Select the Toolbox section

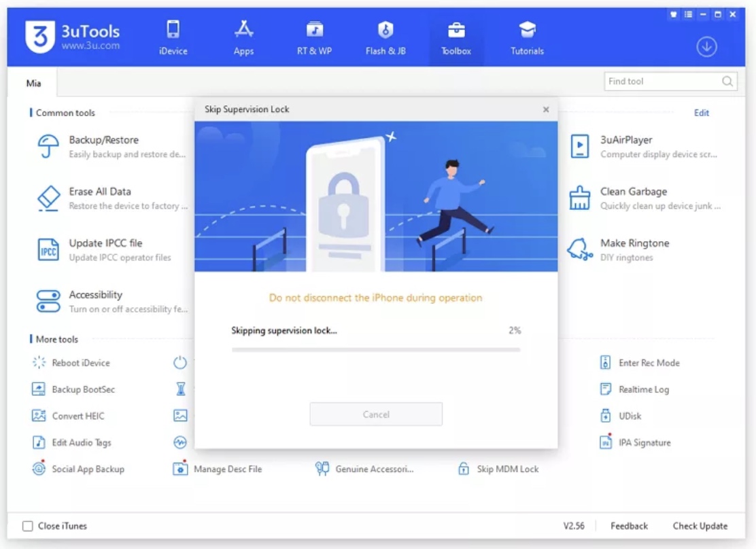(x=456, y=37)
